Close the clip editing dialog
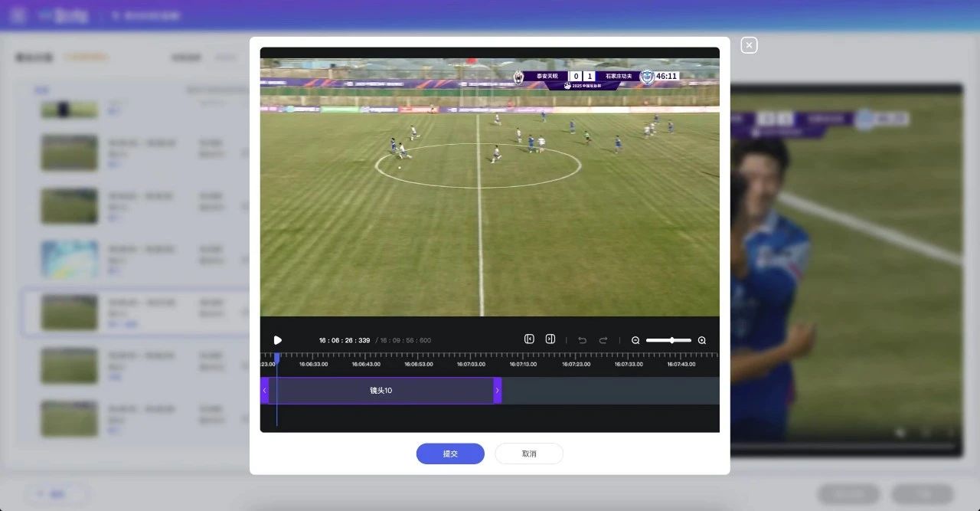The width and height of the screenshot is (980, 511). tap(749, 46)
